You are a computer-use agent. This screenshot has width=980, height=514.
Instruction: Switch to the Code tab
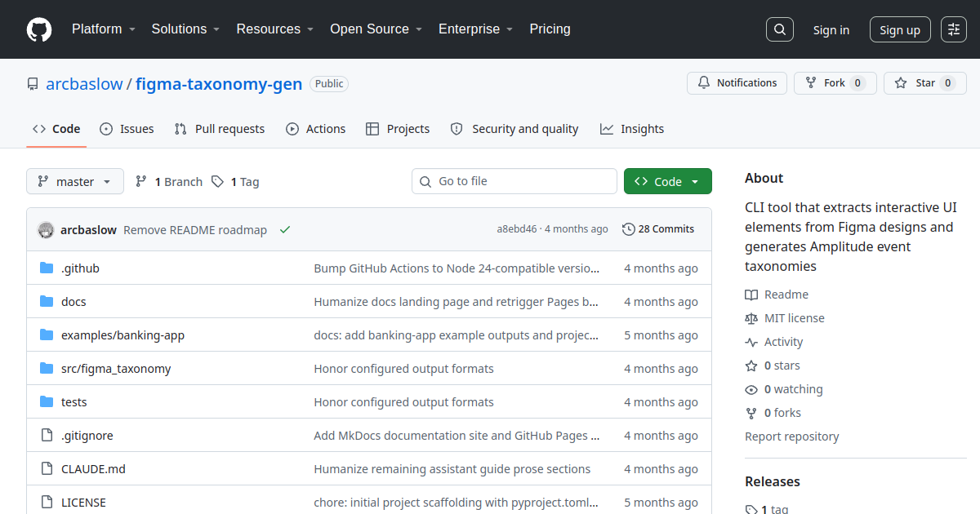pos(56,129)
